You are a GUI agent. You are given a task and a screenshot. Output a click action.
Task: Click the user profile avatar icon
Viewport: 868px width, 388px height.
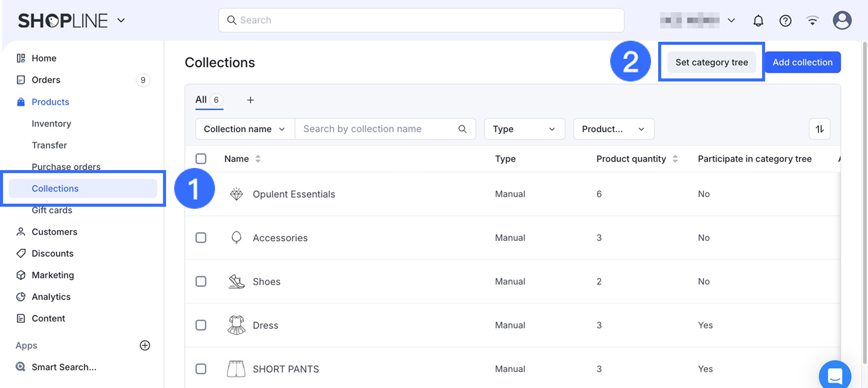point(842,20)
